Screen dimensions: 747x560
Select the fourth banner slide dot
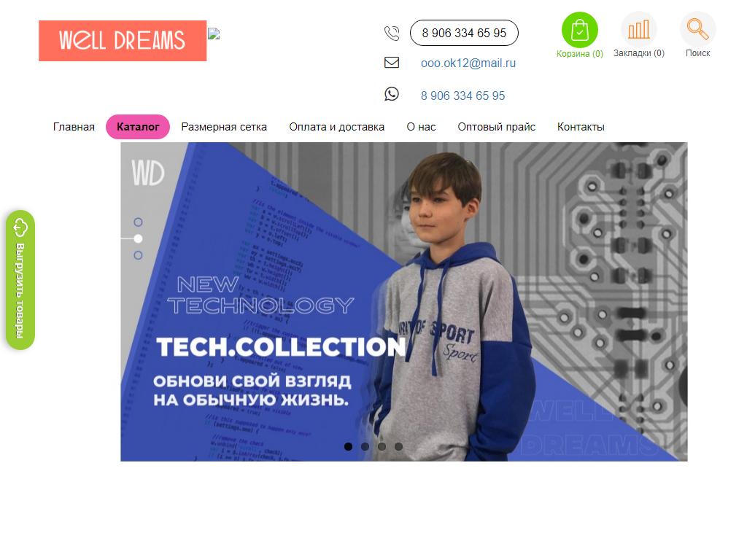click(399, 447)
